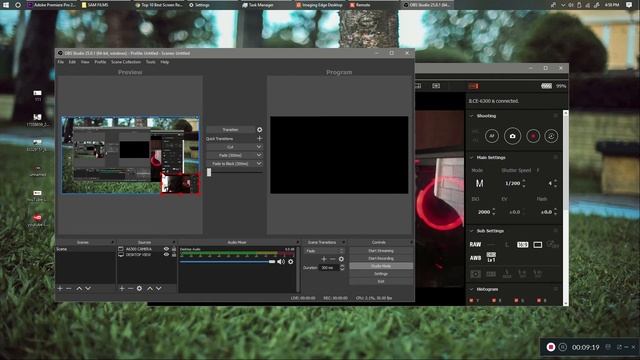Image resolution: width=640 pixels, height=360 pixels.
Task: Adjust the Desktop Audio volume slider
Action: [x=228, y=262]
